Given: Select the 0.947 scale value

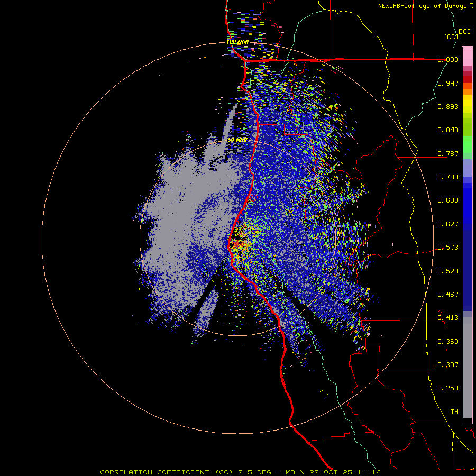Looking at the screenshot, I should coord(448,83).
